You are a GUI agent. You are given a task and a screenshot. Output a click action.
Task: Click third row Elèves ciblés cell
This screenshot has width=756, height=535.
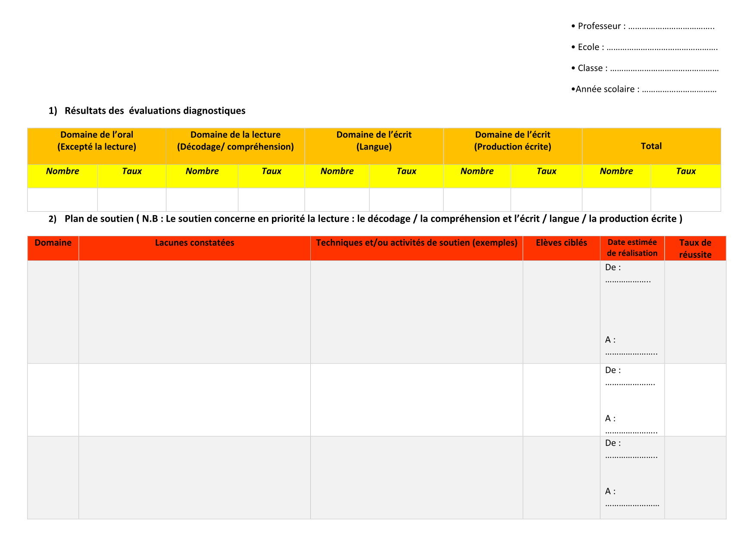point(561,478)
